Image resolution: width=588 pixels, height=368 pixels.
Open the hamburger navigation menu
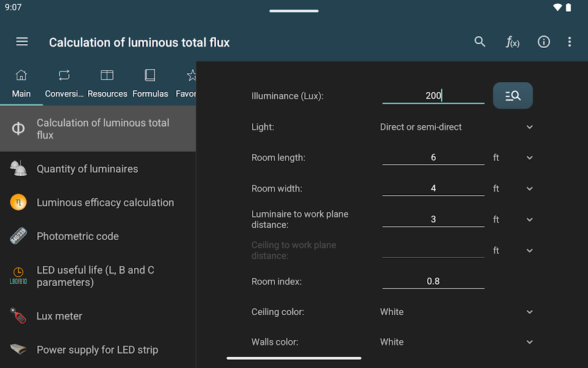[x=22, y=42]
